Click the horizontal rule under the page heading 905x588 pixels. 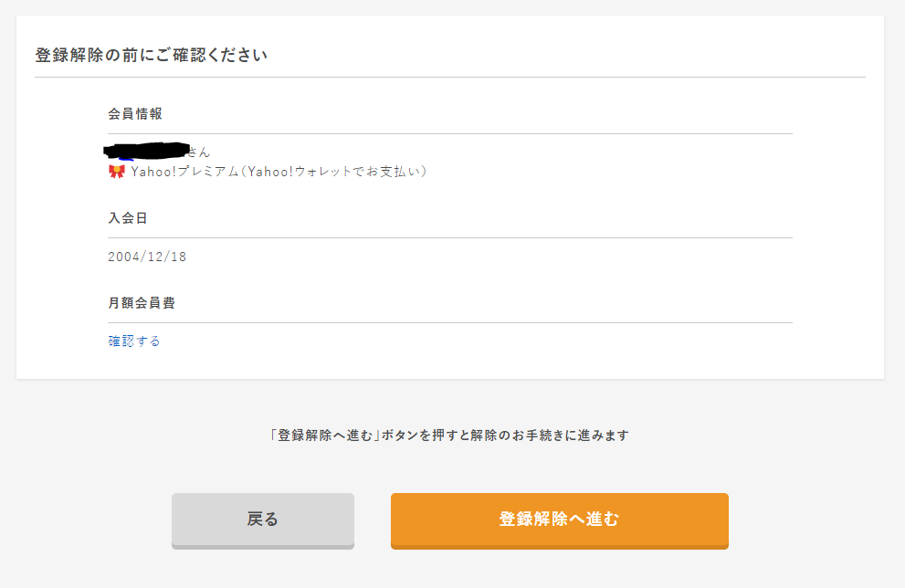coord(450,77)
